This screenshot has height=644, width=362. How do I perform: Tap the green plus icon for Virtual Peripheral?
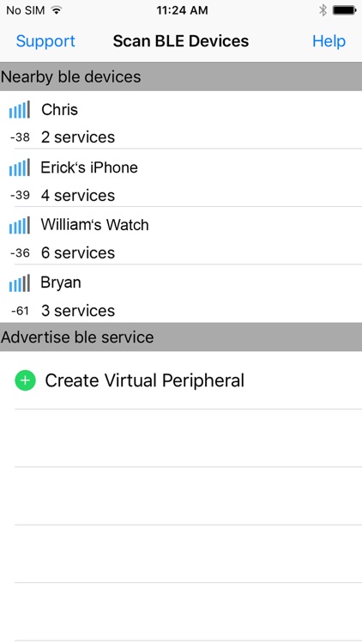coord(25,380)
